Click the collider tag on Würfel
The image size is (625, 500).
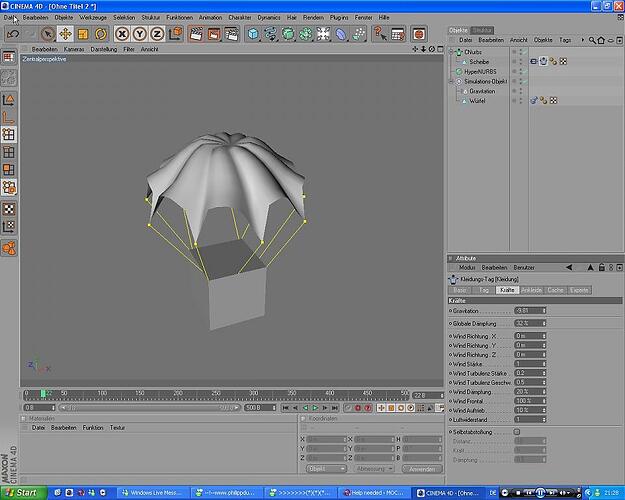[x=534, y=100]
